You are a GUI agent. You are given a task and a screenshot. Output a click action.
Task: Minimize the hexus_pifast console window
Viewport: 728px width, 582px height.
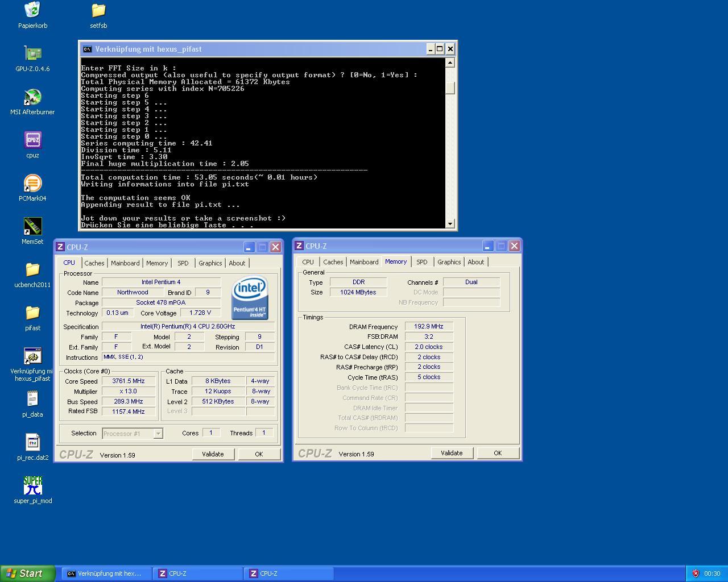click(x=431, y=49)
